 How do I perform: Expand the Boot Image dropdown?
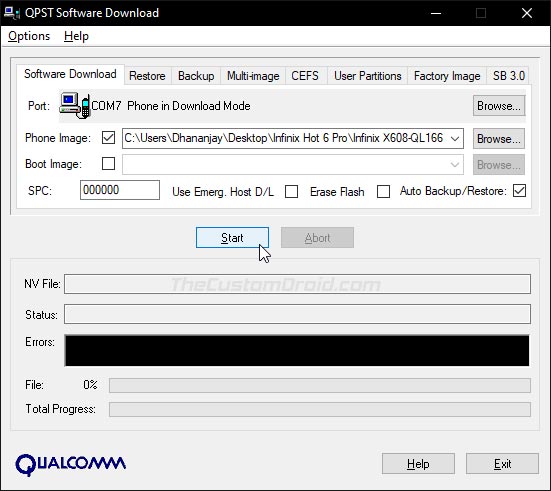(455, 164)
